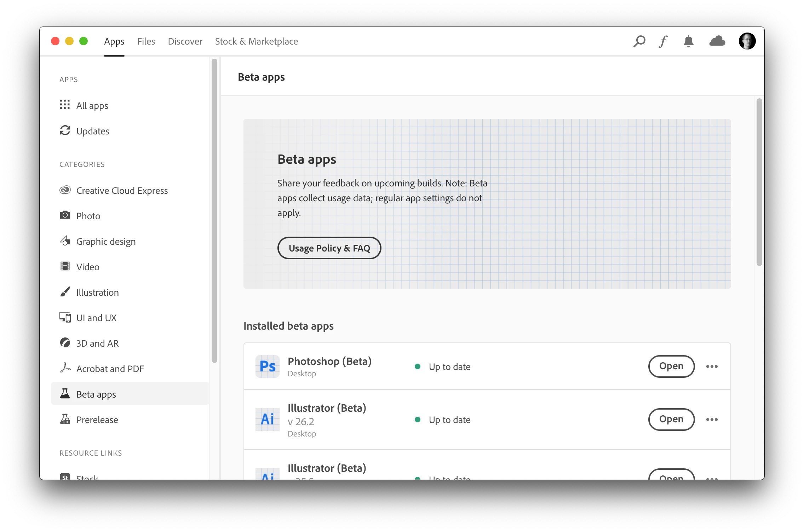
Task: Open Photoshop (Beta) with the Open button
Action: point(671,366)
